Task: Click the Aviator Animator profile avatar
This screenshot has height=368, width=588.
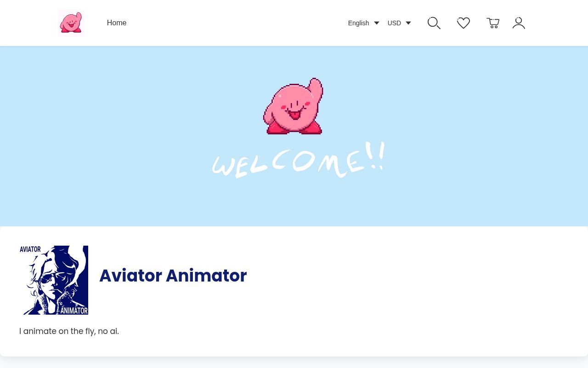Action: pos(54,280)
